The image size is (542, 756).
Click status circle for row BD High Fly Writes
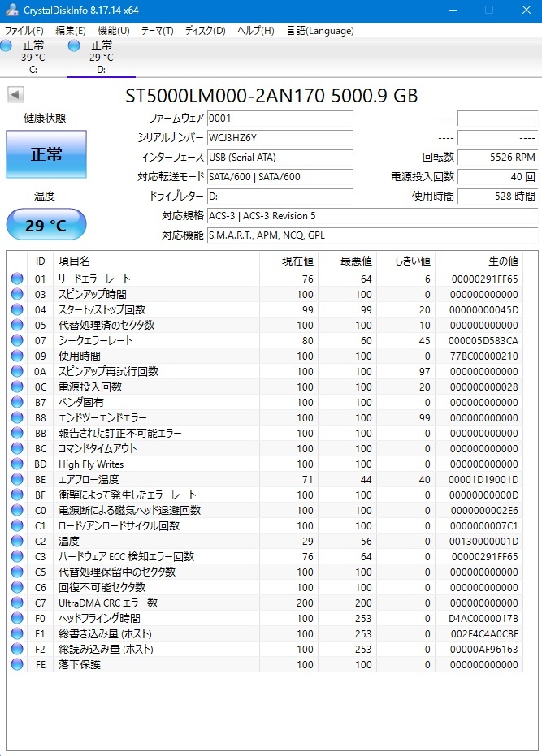click(x=17, y=464)
